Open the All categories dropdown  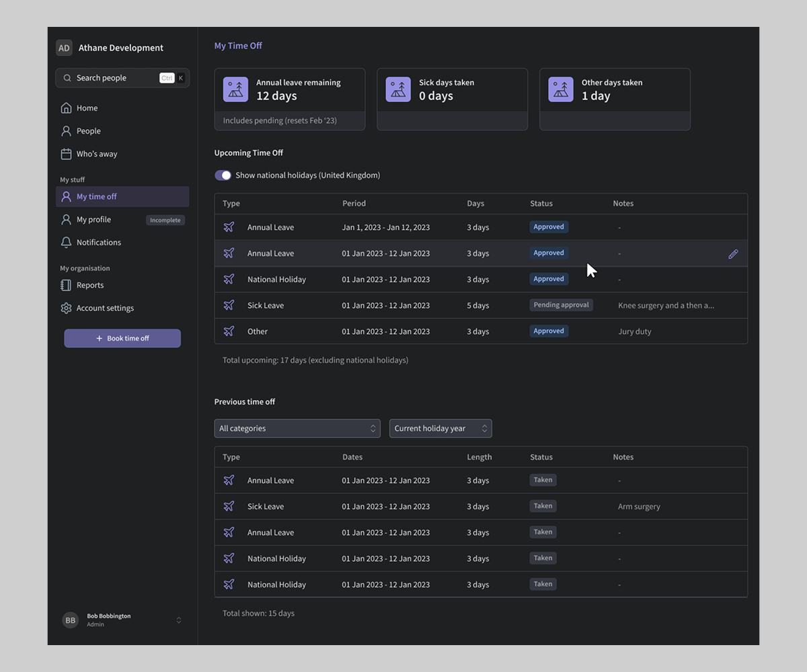pyautogui.click(x=297, y=429)
